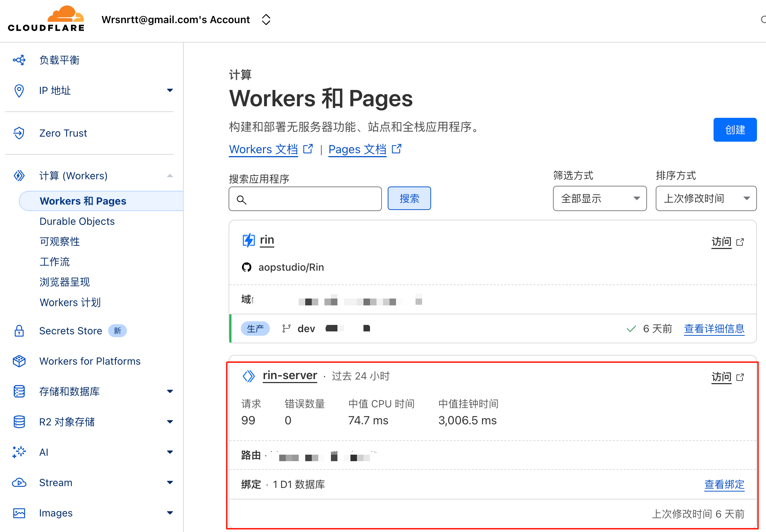Click 访问 on the rin card

pyautogui.click(x=721, y=242)
